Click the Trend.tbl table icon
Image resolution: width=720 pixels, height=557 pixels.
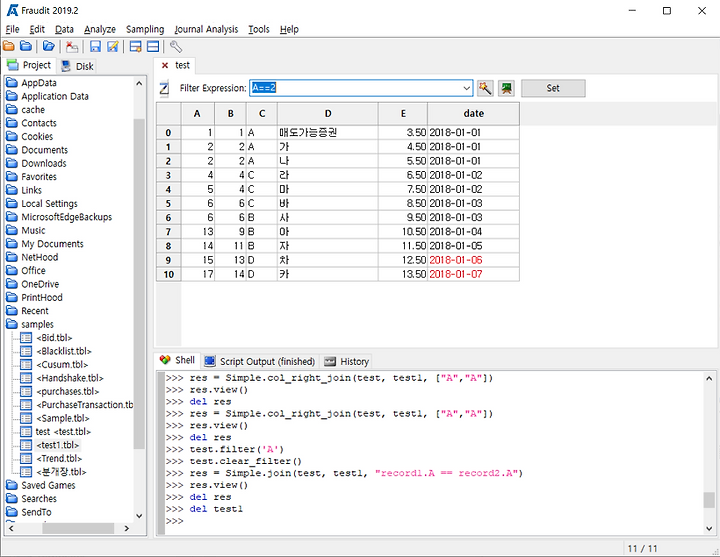[26, 459]
